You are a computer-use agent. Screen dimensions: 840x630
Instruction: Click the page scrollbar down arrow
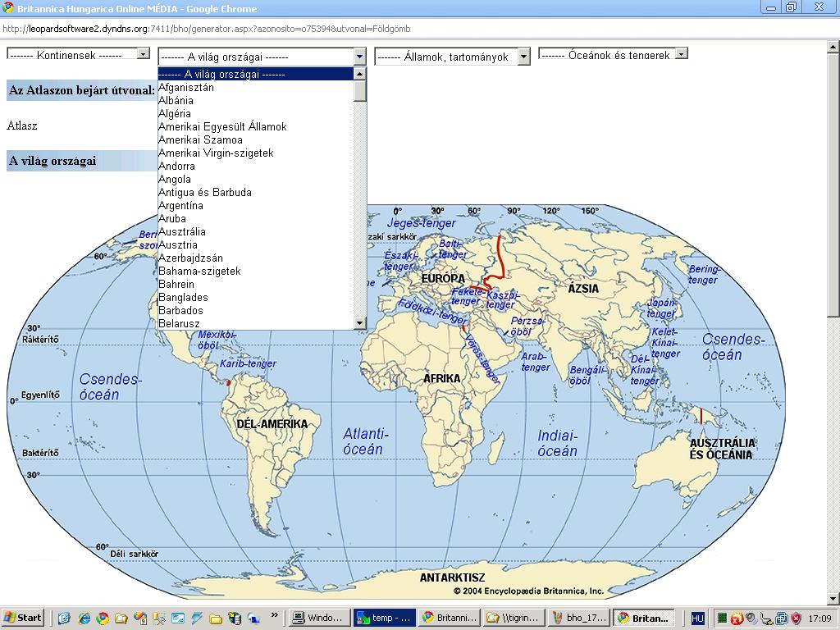pyautogui.click(x=833, y=598)
